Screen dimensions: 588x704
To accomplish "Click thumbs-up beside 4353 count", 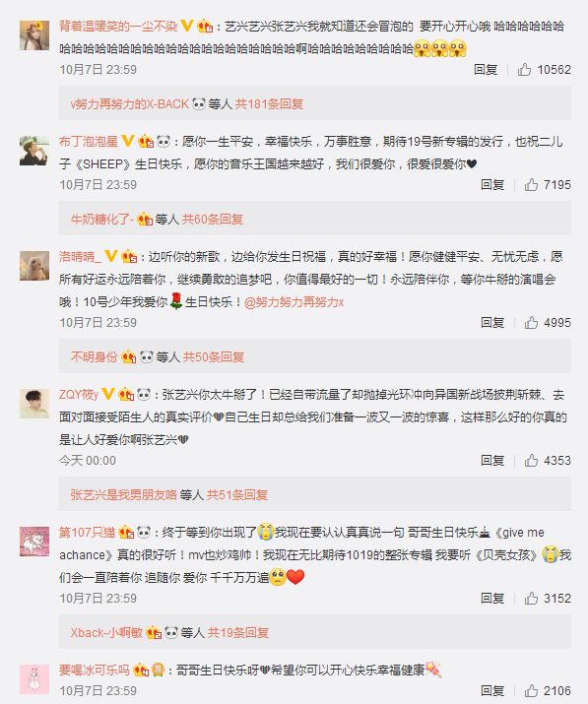I will 531,460.
